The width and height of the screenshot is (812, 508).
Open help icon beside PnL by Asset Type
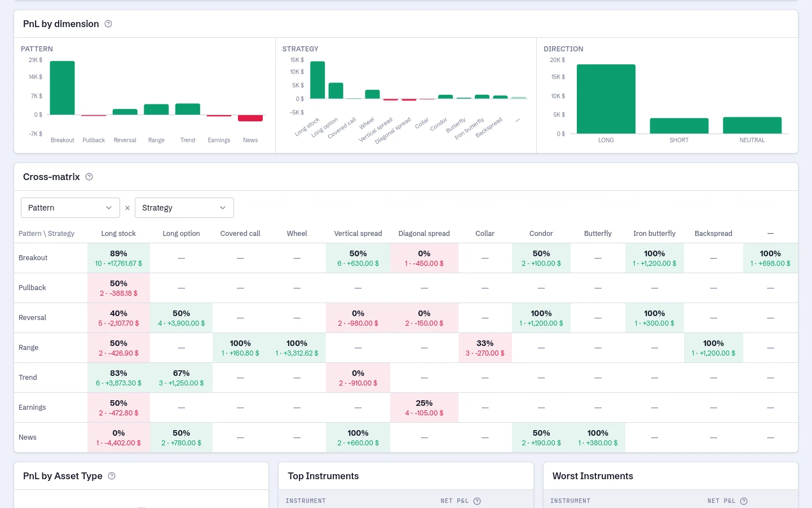click(x=112, y=476)
